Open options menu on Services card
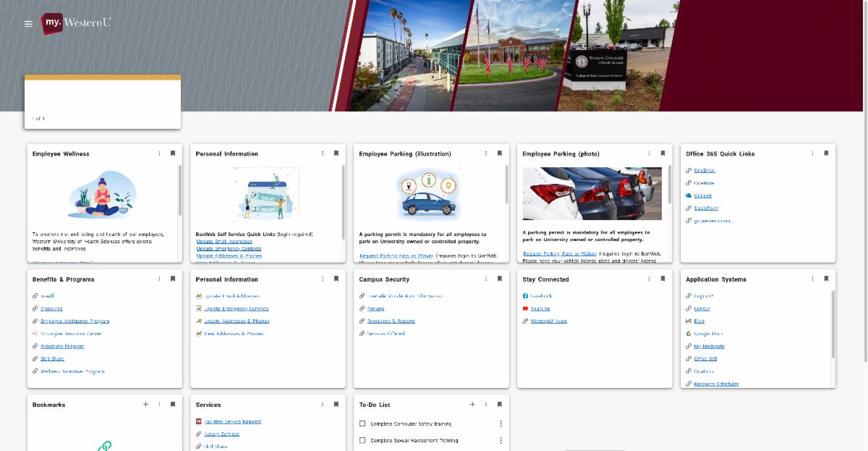The width and height of the screenshot is (868, 451). coord(323,405)
